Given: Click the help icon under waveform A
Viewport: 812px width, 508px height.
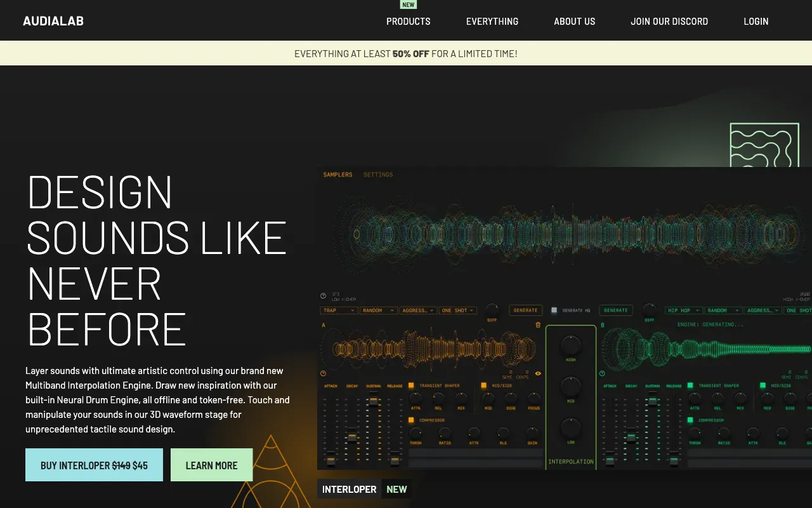Looking at the screenshot, I should (x=323, y=373).
